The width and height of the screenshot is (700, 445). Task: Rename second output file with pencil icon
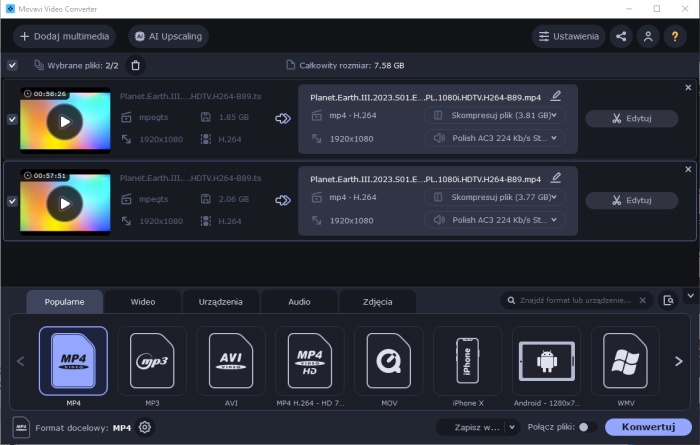(x=556, y=178)
